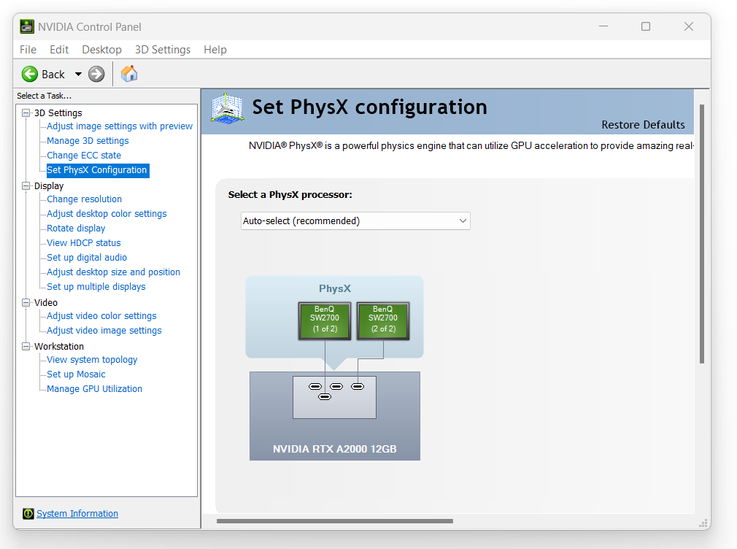Click the Display tree label
This screenshot has width=737, height=549.
(x=48, y=186)
